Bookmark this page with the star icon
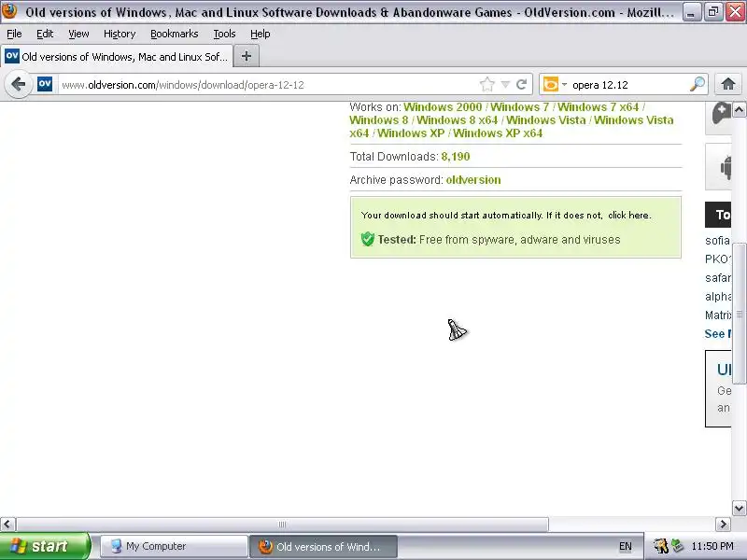 click(486, 85)
